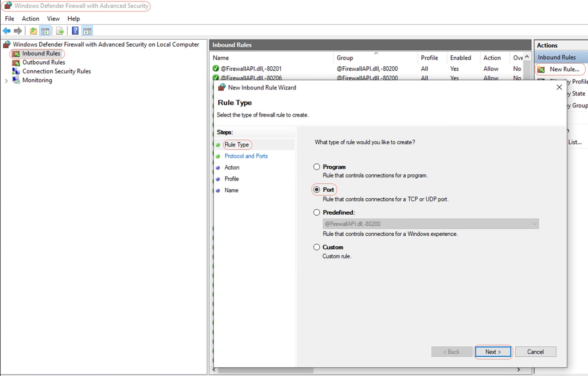The image size is (588, 376).
Task: Click the Back arrow in the toolbar
Action: pyautogui.click(x=6, y=31)
